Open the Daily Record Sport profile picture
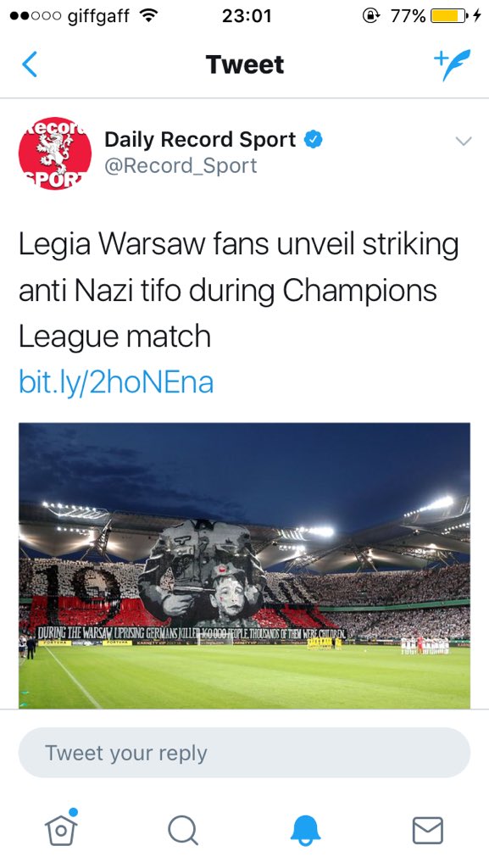Image resolution: width=489 pixels, height=868 pixels. pos(55,153)
